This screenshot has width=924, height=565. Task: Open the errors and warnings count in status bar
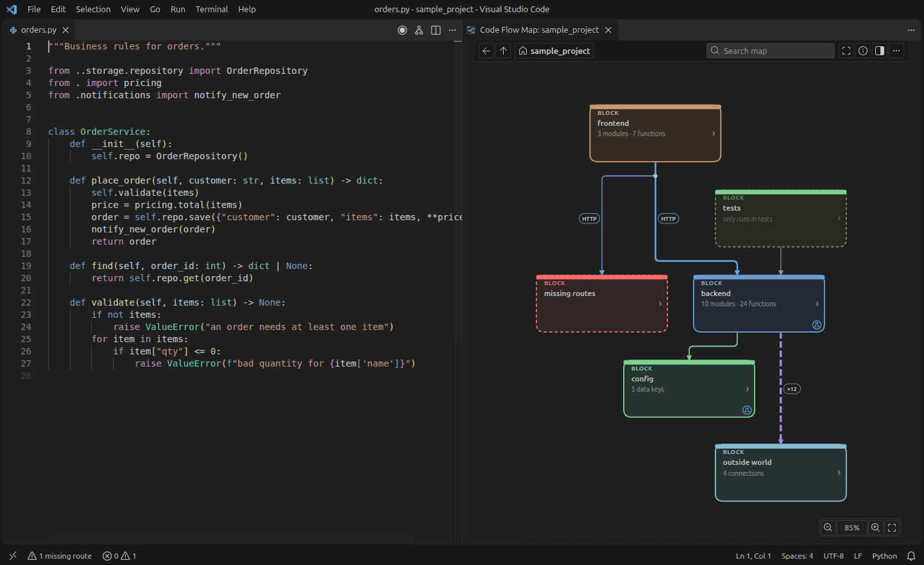[x=119, y=556]
